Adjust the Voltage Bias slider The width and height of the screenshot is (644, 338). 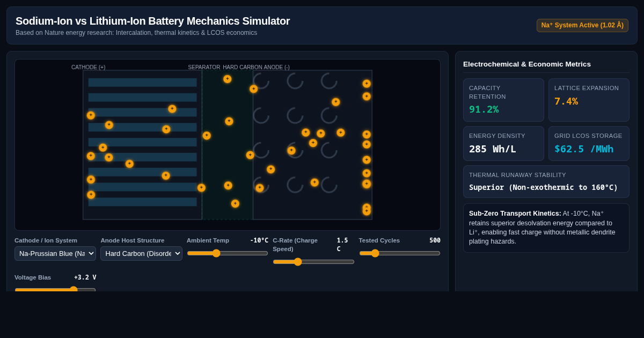click(55, 290)
